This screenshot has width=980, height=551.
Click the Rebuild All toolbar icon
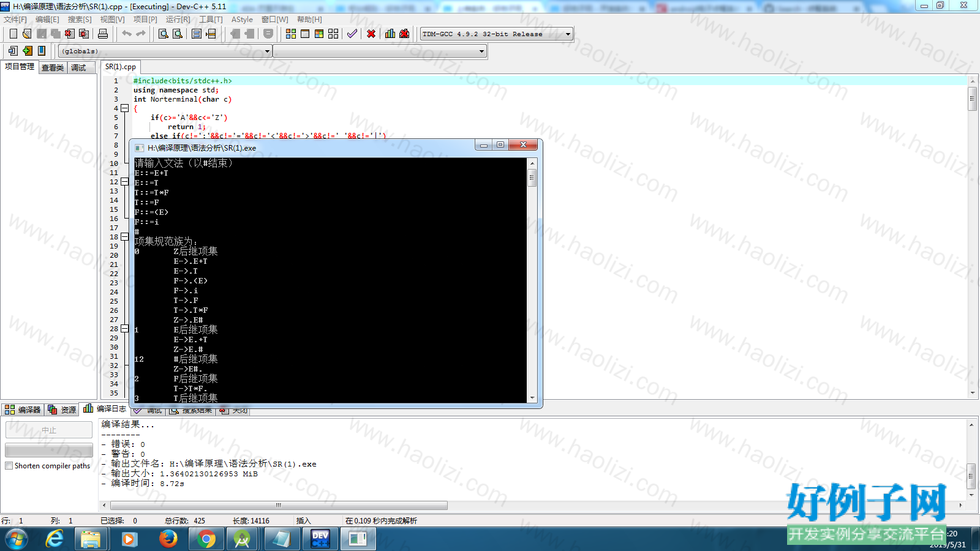pyautogui.click(x=333, y=34)
